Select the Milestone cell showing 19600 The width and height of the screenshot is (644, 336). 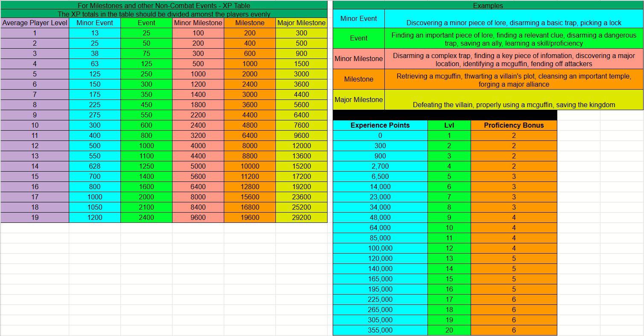(250, 217)
